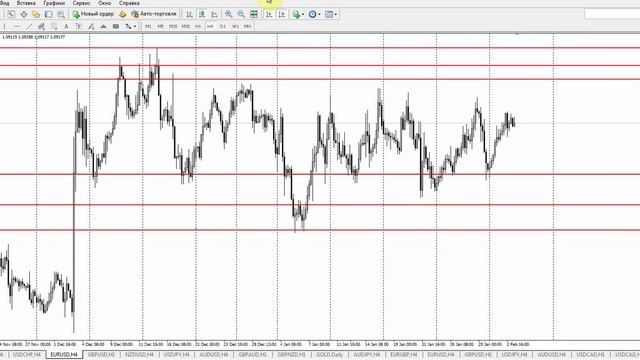Switch to M30 timeframe
Viewport: 640px width, 360px height.
pyautogui.click(x=186, y=26)
